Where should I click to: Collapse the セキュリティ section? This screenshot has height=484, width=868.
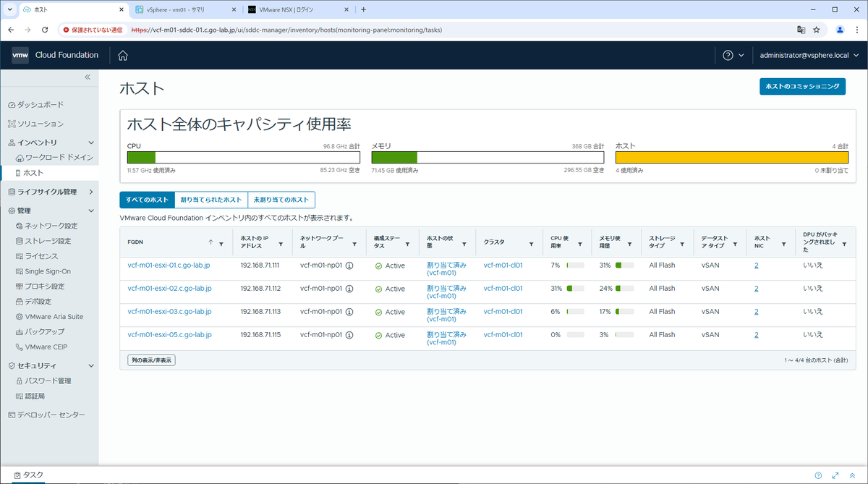(90, 365)
